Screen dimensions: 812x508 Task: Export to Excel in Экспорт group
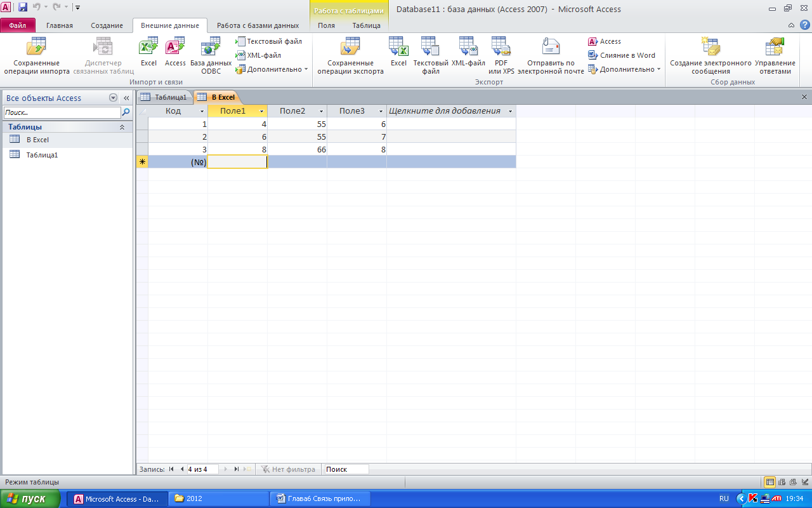coord(398,51)
